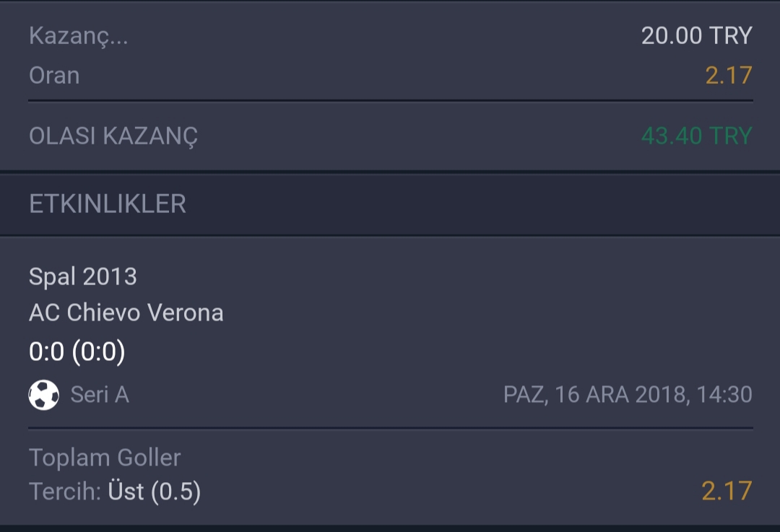Click the Oran label
The width and height of the screenshot is (780, 532).
[x=54, y=76]
